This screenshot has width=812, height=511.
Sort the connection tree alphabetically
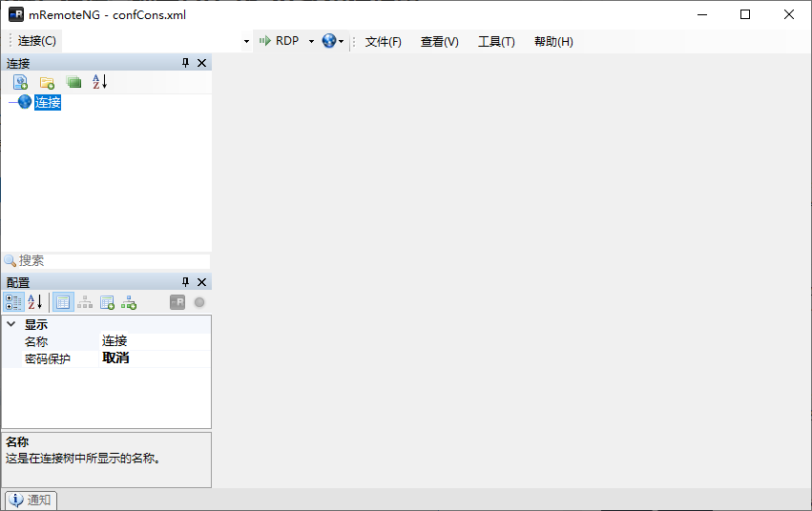pos(99,83)
